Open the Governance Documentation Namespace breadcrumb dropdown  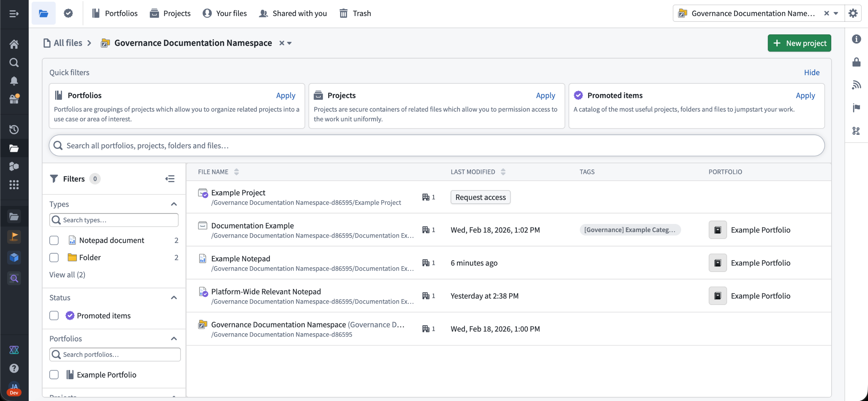pyautogui.click(x=289, y=43)
